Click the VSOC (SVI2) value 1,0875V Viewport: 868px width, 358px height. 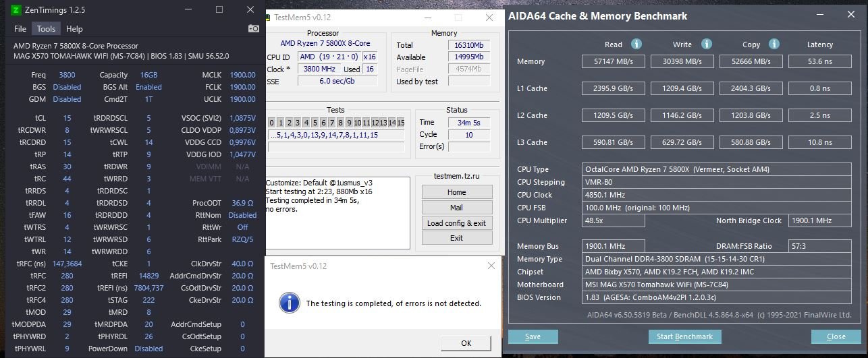pyautogui.click(x=242, y=117)
